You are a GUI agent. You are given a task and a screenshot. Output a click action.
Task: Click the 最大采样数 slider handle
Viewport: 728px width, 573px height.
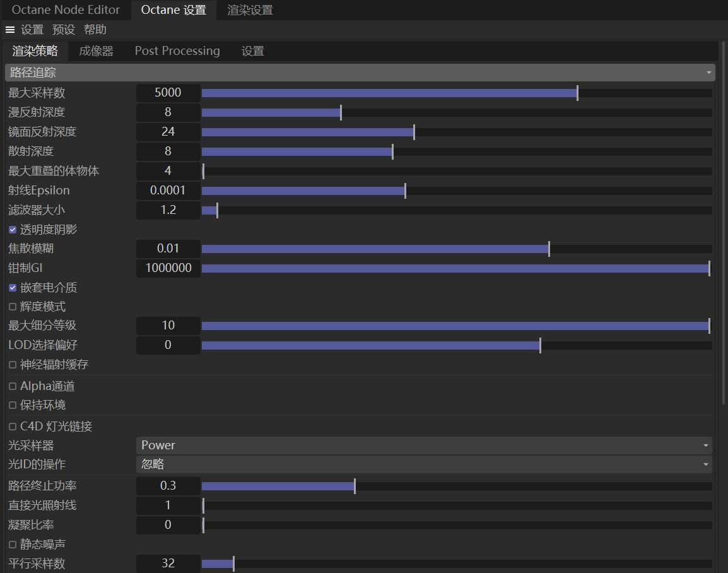click(577, 93)
